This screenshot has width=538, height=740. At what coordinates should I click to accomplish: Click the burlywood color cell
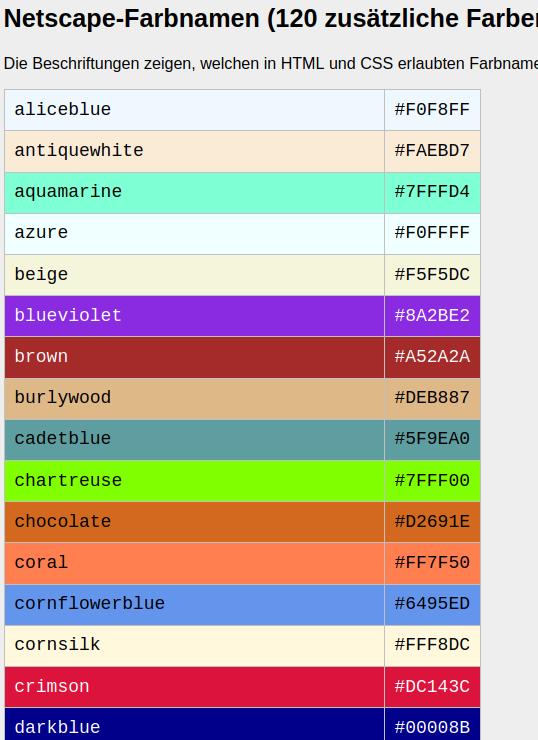coord(194,398)
